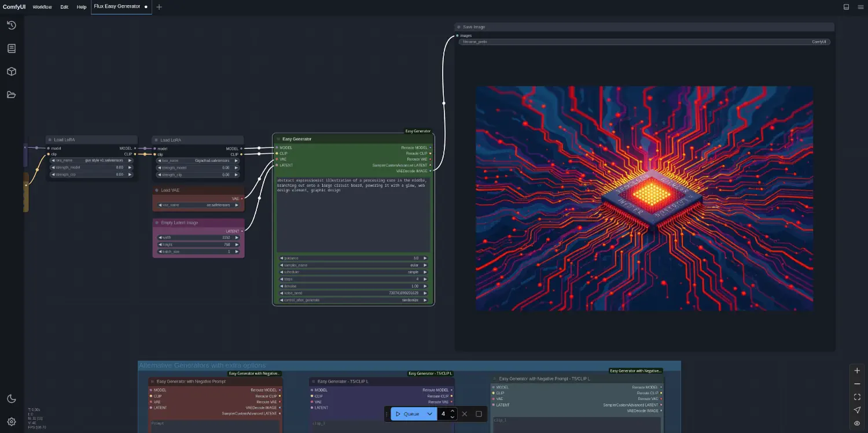Viewport: 868px width, 433px height.
Task: Open the queue history sidebar panel
Action: pos(11,25)
